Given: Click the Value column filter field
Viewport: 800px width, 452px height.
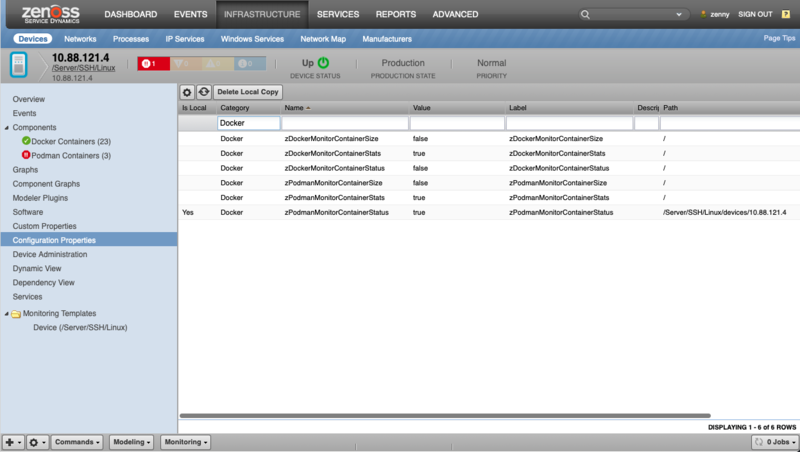Looking at the screenshot, I should pyautogui.click(x=457, y=123).
